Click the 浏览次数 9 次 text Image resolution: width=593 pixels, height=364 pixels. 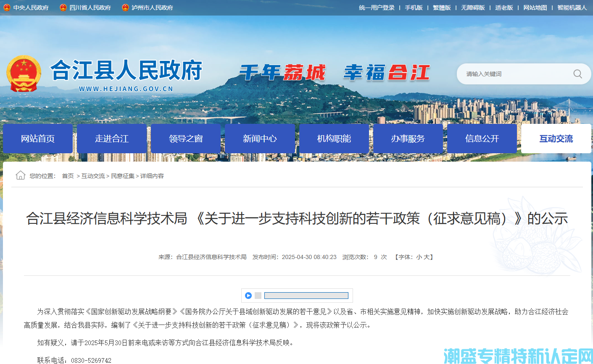tap(364, 257)
